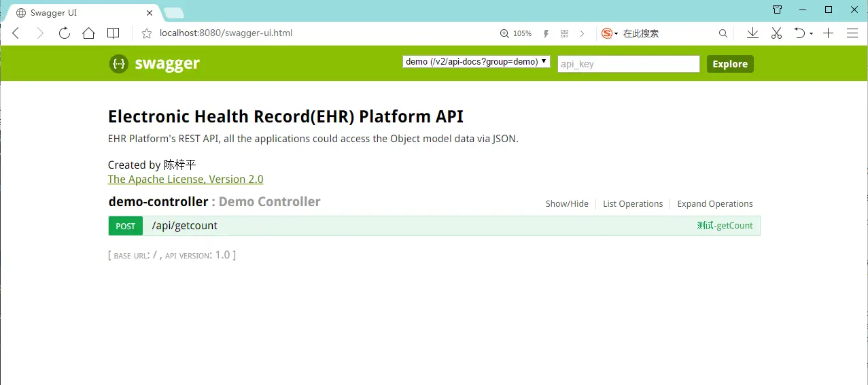Close the Swagger UI tab
The height and width of the screenshot is (385, 868).
(150, 13)
